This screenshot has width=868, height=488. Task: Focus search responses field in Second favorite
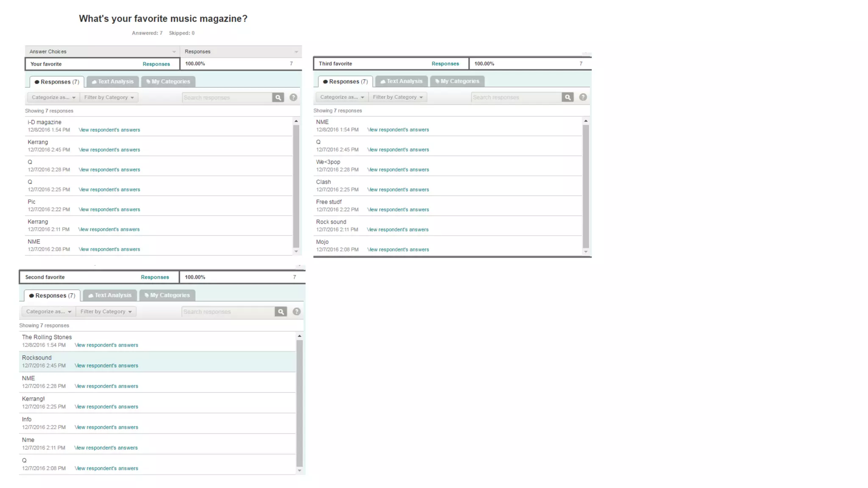[228, 312]
